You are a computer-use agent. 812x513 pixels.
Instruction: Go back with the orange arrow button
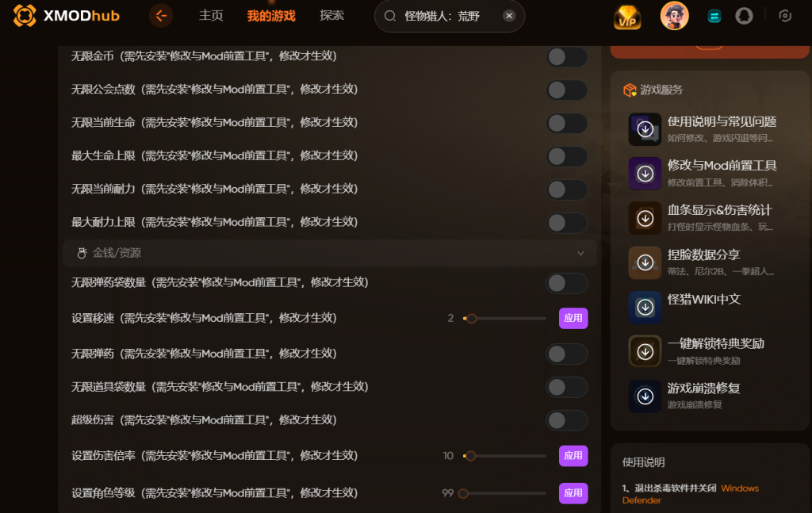(x=161, y=16)
